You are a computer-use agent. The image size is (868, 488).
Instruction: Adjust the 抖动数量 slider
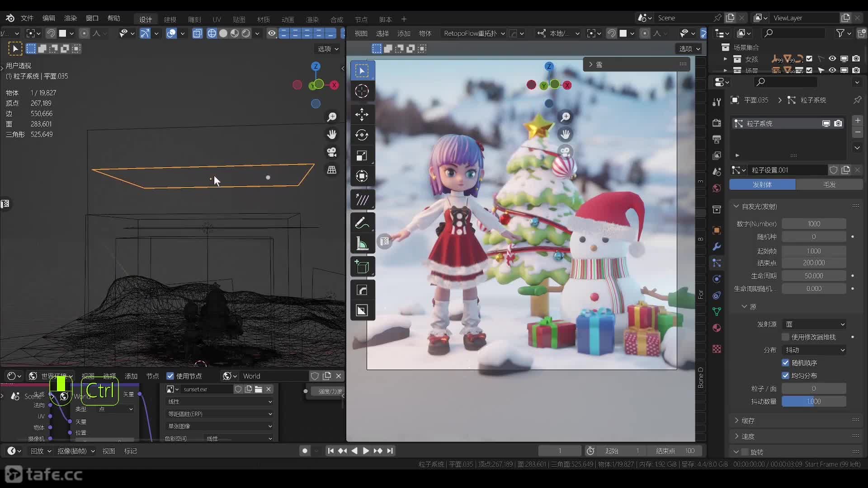[814, 401]
